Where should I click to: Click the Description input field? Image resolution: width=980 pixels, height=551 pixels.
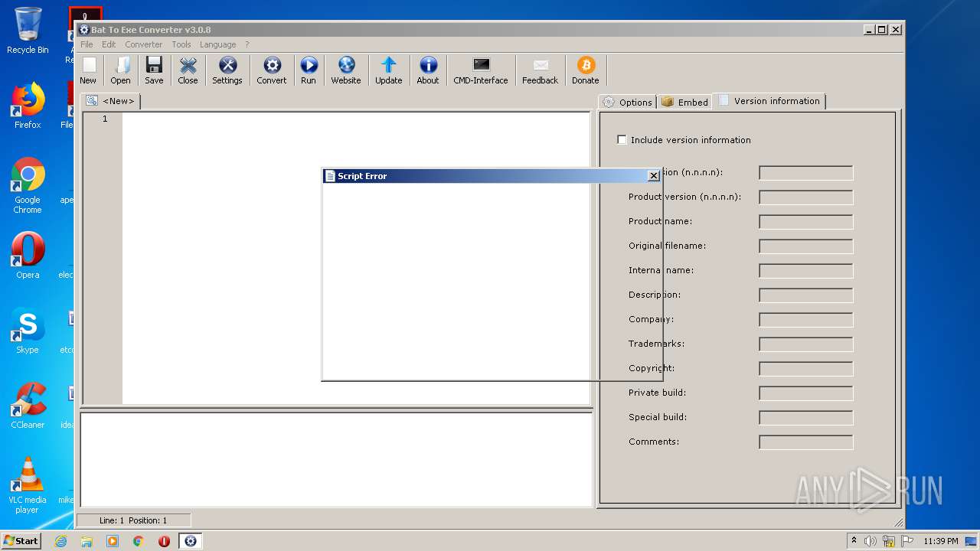(805, 295)
